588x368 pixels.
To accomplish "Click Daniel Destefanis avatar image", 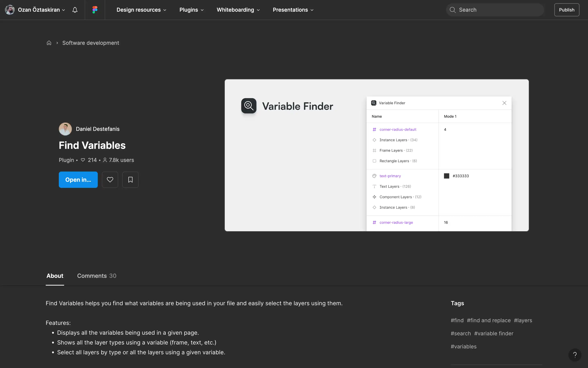I will [x=65, y=129].
